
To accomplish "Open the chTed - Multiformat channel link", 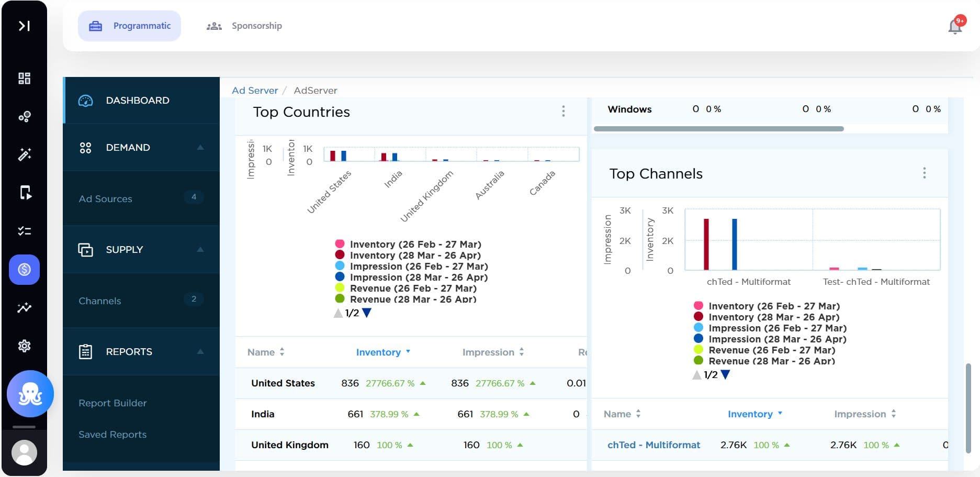I will (654, 445).
